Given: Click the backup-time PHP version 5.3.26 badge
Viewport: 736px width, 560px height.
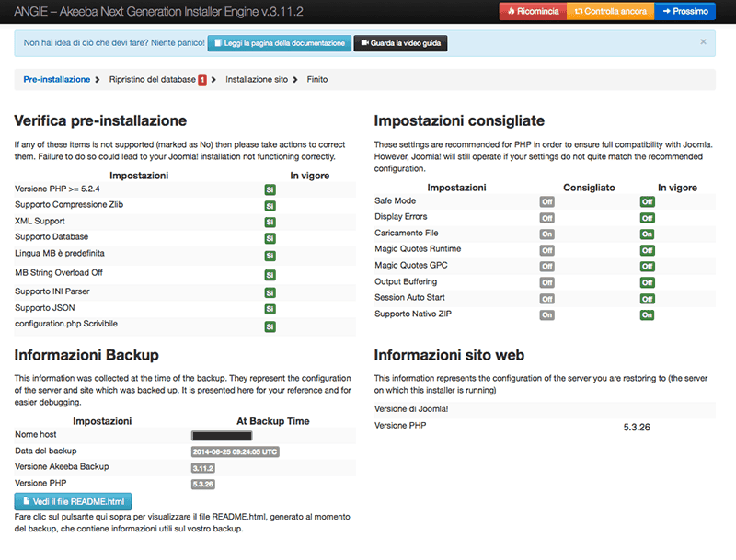Looking at the screenshot, I should coord(203,484).
